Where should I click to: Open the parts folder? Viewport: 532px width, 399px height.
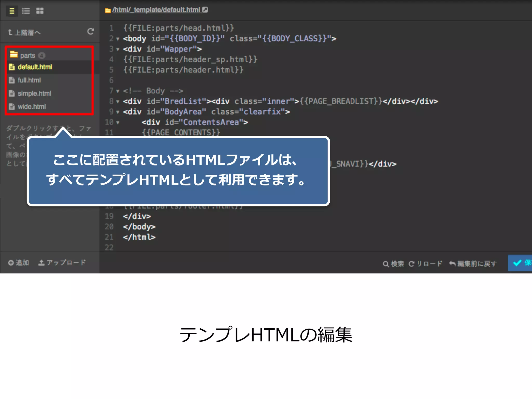(28, 55)
